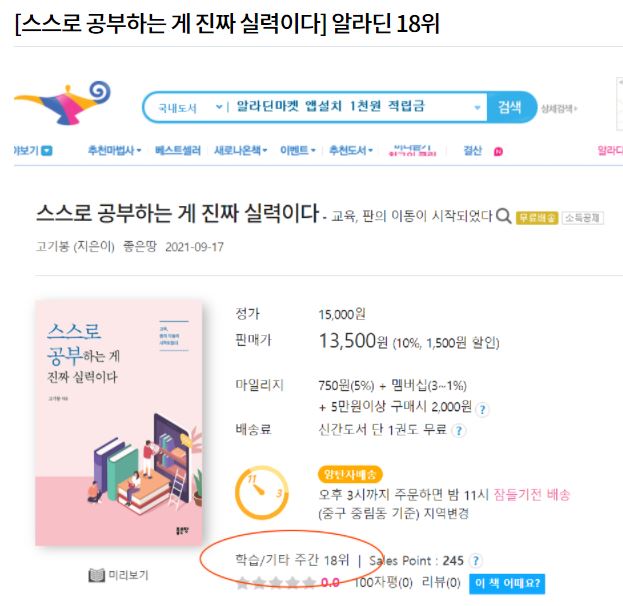Viewport: 623px width, 606px height.
Task: Click the 이 책 어때요? button
Action: click(509, 583)
